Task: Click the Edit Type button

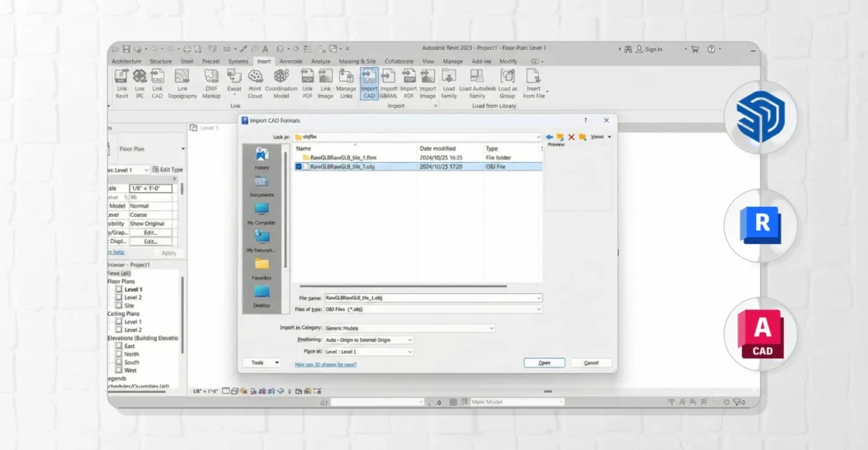Action: 168,170
